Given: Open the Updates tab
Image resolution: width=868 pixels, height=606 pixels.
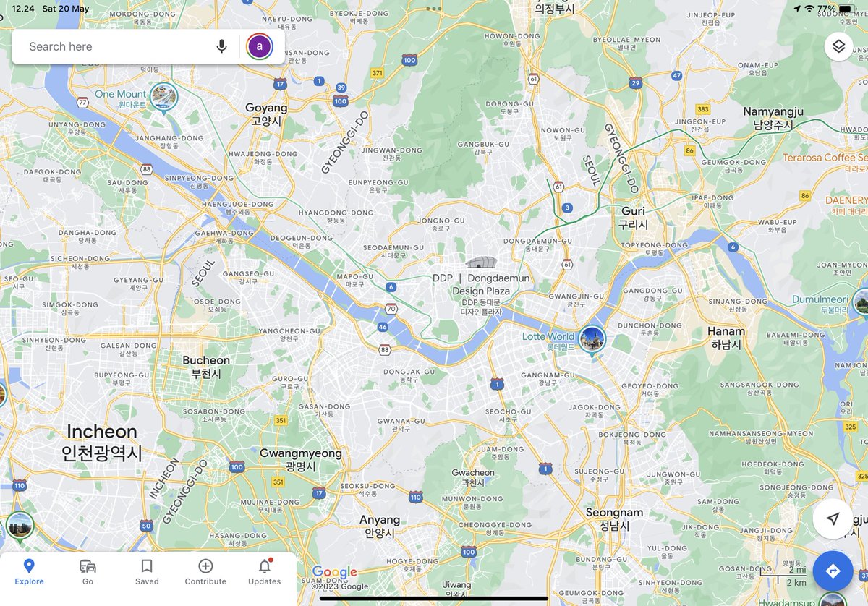Looking at the screenshot, I should tap(265, 572).
